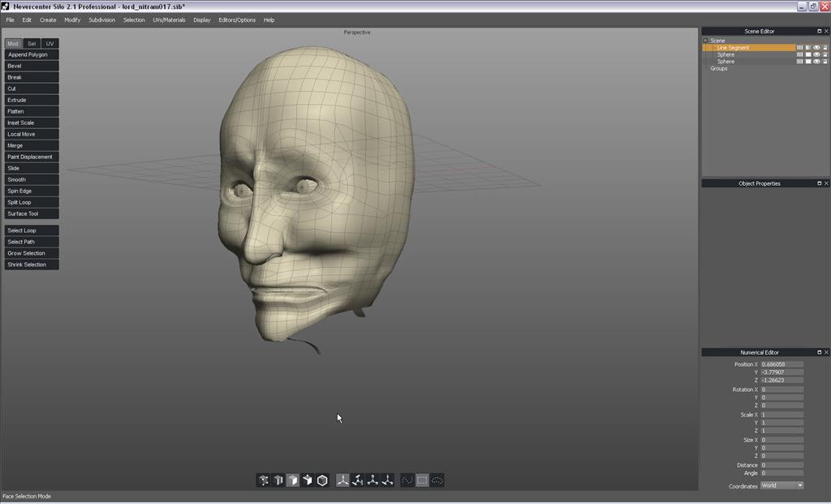Click the first Sphere display color swatch
This screenshot has width=831, height=504.
[808, 54]
